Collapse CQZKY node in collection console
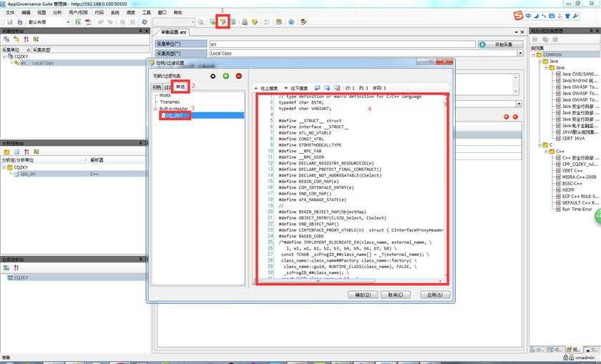Screen dimensions: 601x364 [x=4, y=56]
